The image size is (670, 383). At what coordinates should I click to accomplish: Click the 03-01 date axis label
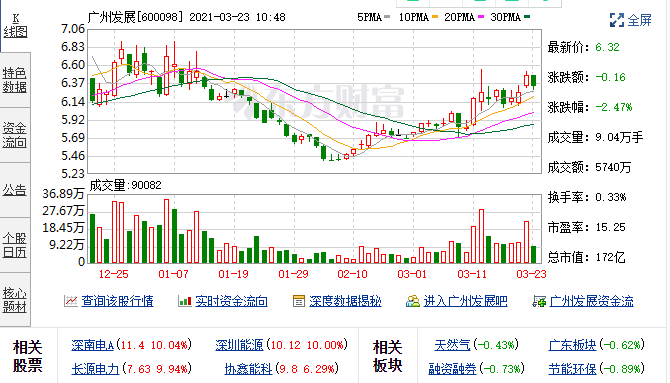coord(412,274)
